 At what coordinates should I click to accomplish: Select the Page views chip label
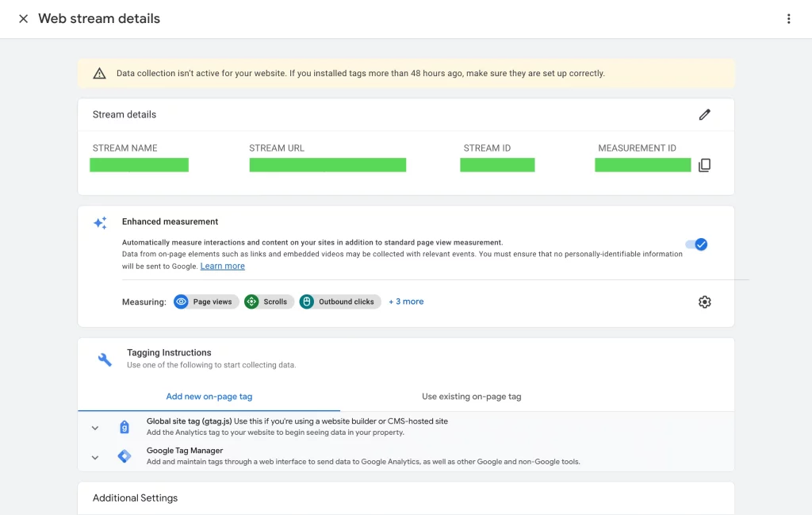click(x=213, y=302)
